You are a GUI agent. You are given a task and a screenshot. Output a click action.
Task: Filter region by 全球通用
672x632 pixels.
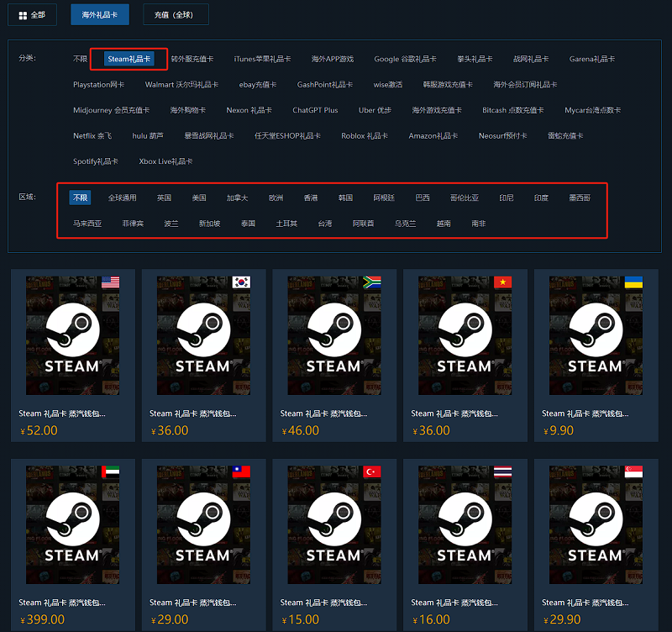point(122,197)
